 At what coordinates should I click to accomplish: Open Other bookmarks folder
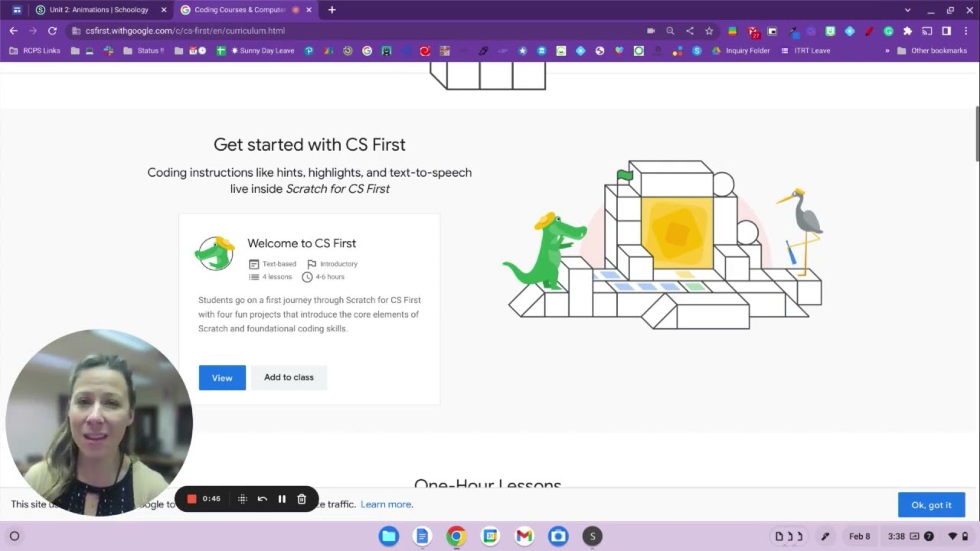(x=932, y=51)
